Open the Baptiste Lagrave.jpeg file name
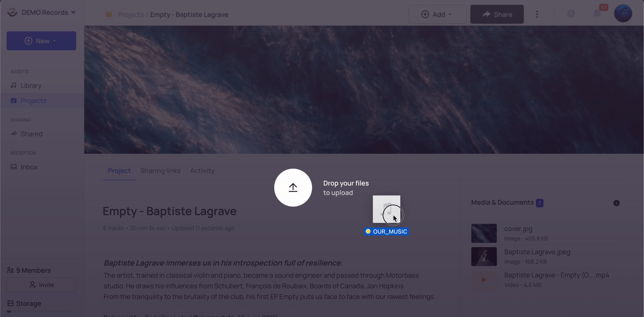 tap(537, 252)
